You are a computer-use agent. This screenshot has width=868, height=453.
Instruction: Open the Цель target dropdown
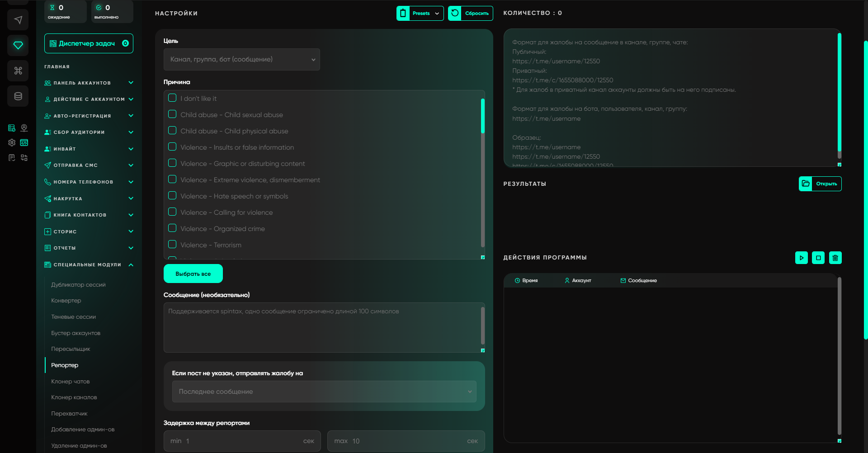241,59
